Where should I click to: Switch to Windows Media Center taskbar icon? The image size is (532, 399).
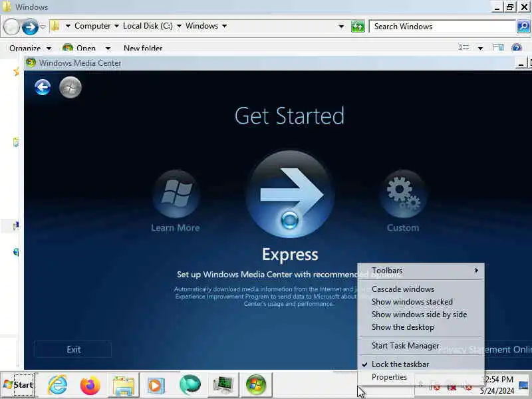click(x=256, y=385)
